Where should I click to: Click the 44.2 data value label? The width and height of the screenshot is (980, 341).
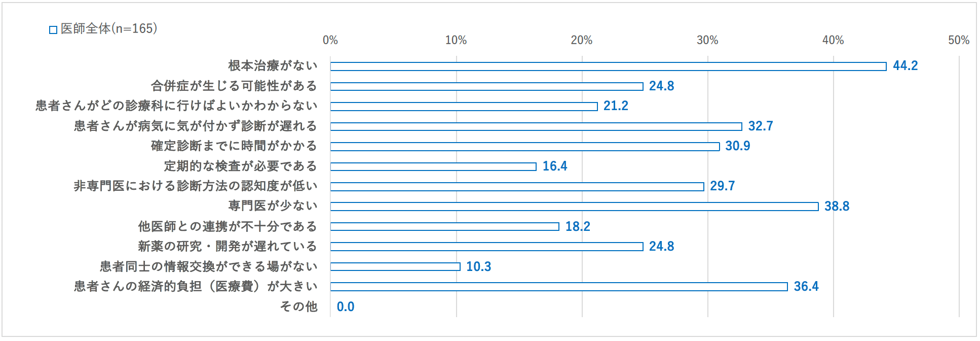[x=905, y=66]
